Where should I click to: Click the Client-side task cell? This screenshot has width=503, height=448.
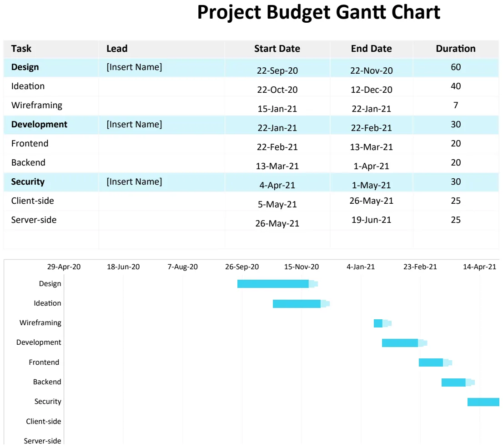(x=32, y=201)
